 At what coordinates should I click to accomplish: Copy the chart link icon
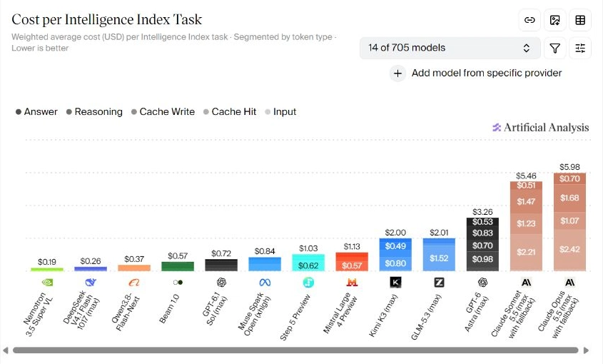529,20
